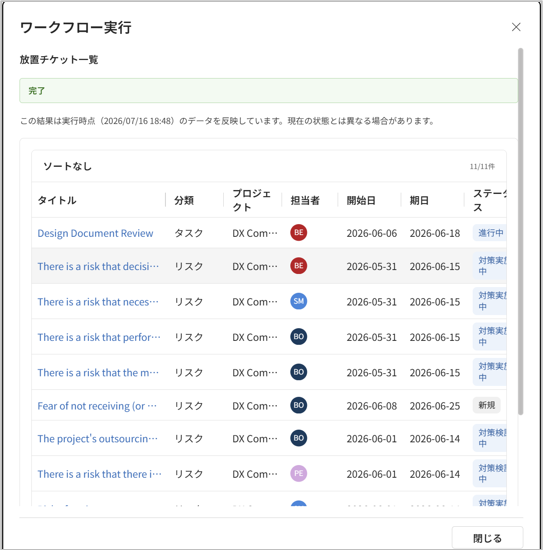The height and width of the screenshot is (550, 543).
Task: Click the 担当者 column header
Action: (305, 200)
